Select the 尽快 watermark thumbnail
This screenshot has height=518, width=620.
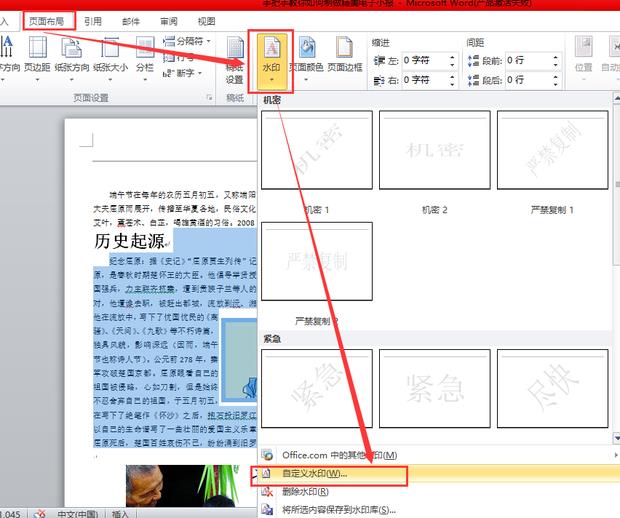[552, 388]
